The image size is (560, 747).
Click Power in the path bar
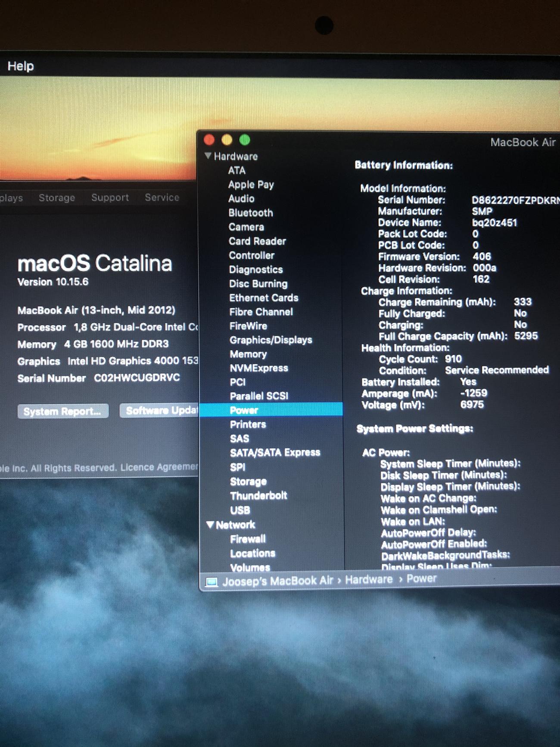pyautogui.click(x=421, y=578)
